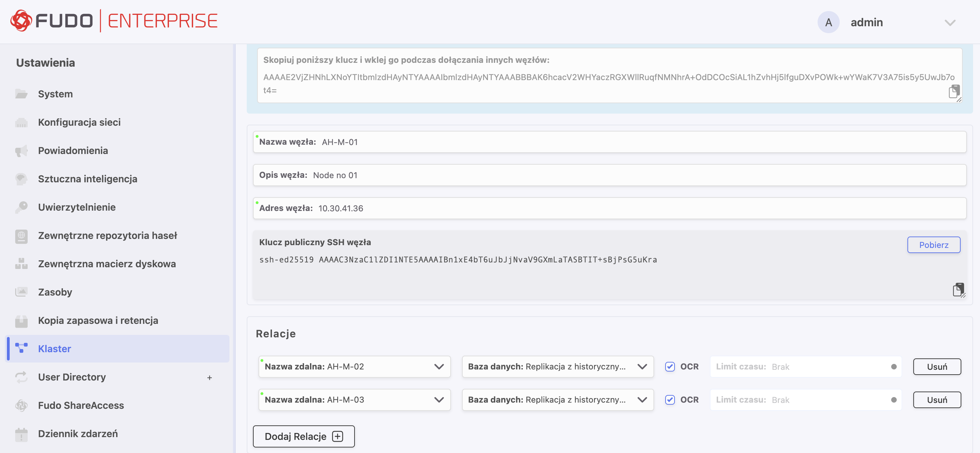Click the Uwierzytelnienie key icon
The image size is (980, 453).
tap(21, 207)
